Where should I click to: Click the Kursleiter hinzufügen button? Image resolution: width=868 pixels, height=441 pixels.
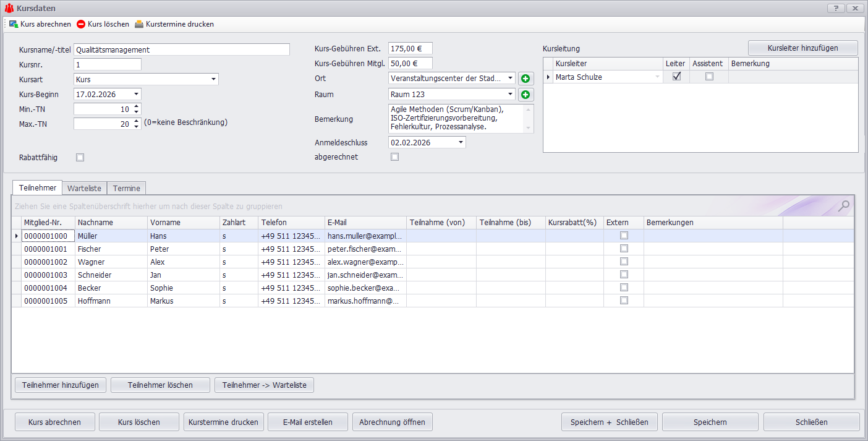pos(802,48)
